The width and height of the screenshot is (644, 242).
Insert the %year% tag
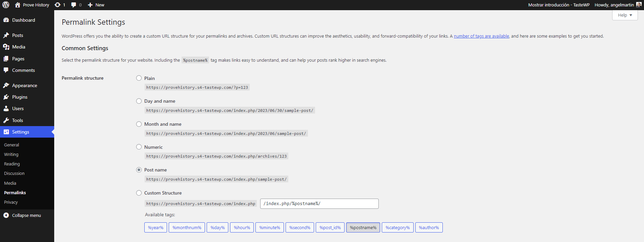(156, 227)
